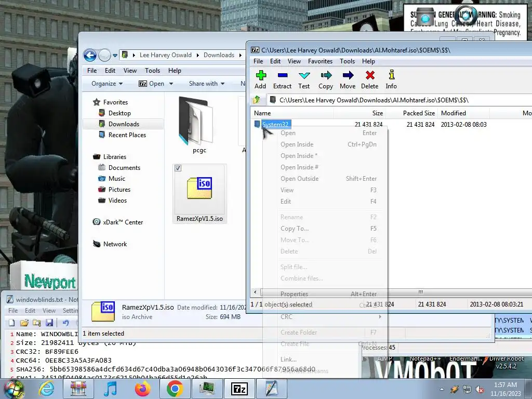Select the RamezXpV1.5.iso file icon
This screenshot has height=399, width=532.
pos(200,188)
